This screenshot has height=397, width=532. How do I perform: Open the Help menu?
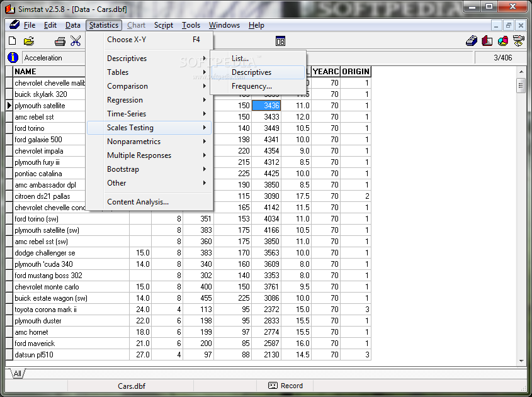(256, 25)
